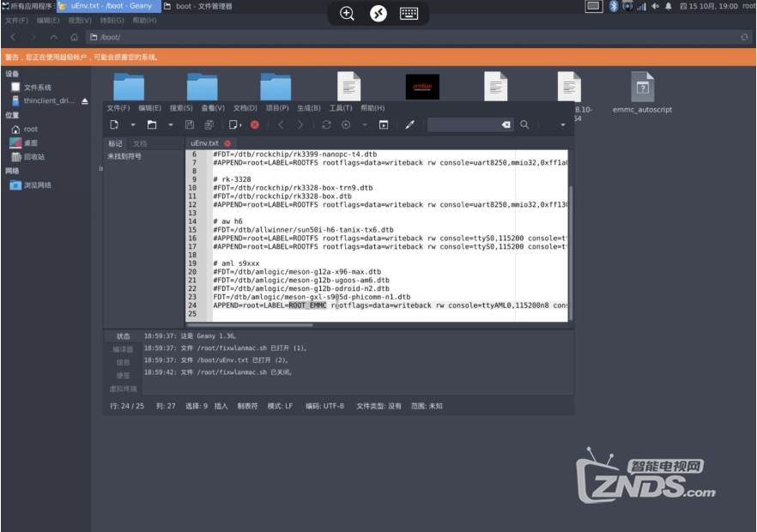Go back in the file manager
Screen dimensions: 757x532
13,37
